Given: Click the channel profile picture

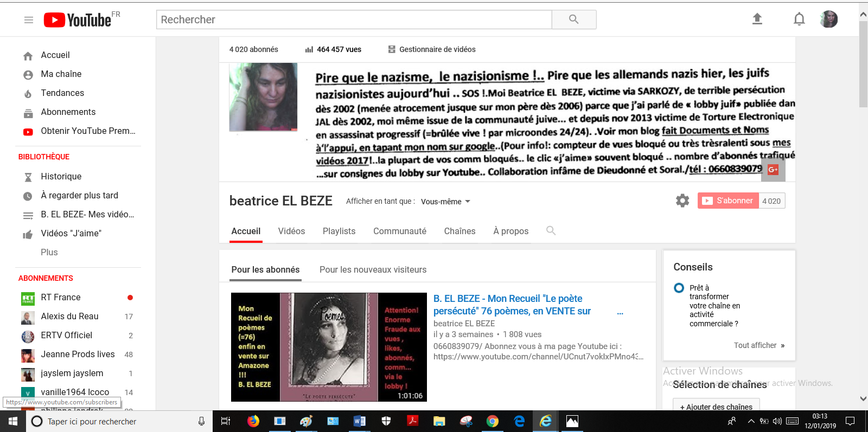Looking at the screenshot, I should pyautogui.click(x=263, y=97).
